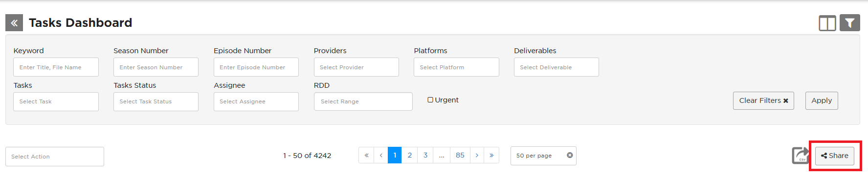This screenshot has width=868, height=179.
Task: Click the Assignee label
Action: click(x=229, y=85)
